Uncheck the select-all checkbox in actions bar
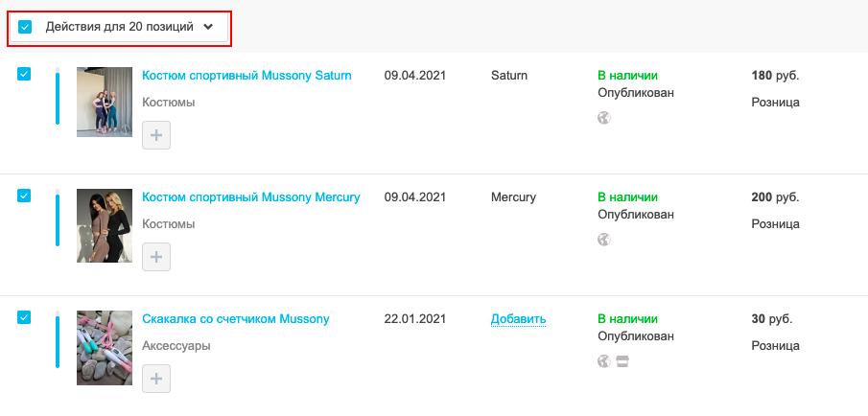This screenshot has width=868, height=416. pos(25,27)
